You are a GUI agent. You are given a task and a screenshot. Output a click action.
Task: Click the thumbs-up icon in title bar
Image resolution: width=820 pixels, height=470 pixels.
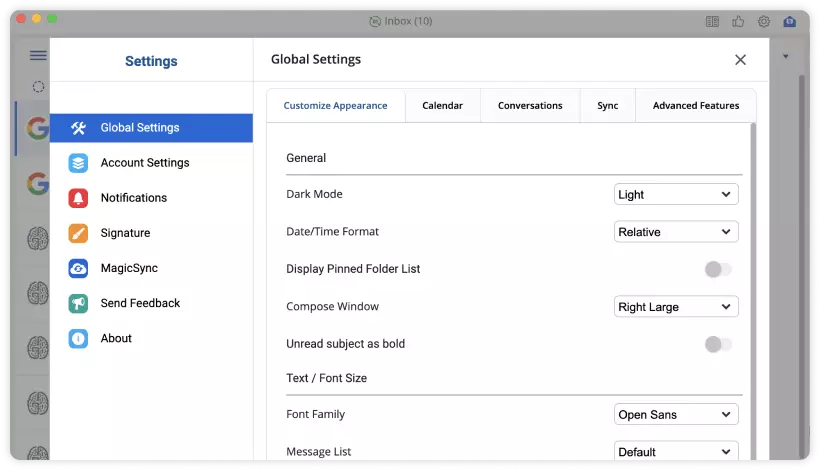point(738,21)
